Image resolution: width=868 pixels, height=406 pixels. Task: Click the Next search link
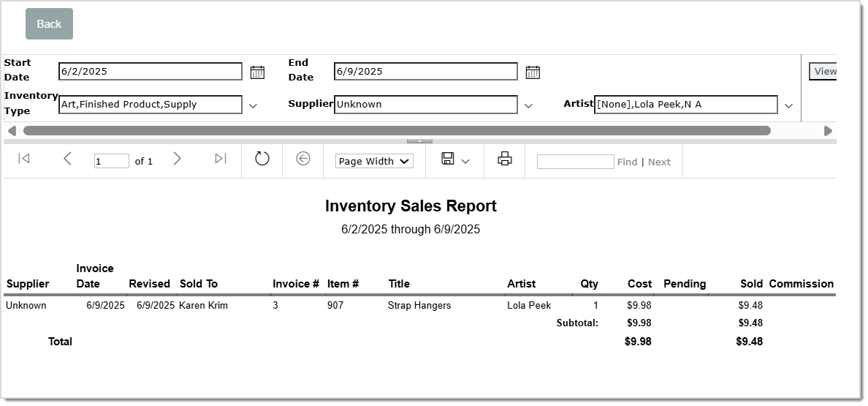click(659, 162)
